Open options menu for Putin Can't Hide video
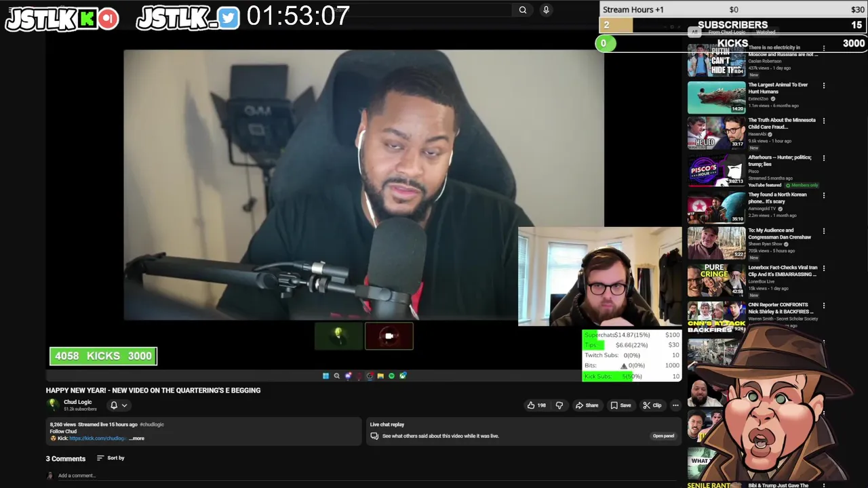Image resolution: width=868 pixels, height=488 pixels. pyautogui.click(x=824, y=48)
